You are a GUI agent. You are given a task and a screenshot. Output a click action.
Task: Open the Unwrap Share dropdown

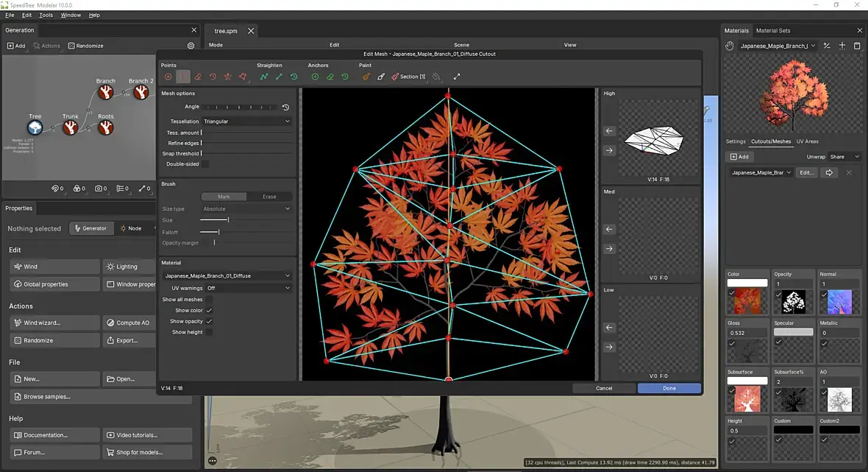click(x=844, y=157)
